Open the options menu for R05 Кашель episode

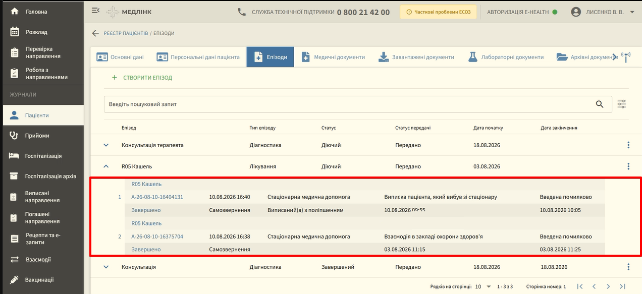tap(628, 166)
